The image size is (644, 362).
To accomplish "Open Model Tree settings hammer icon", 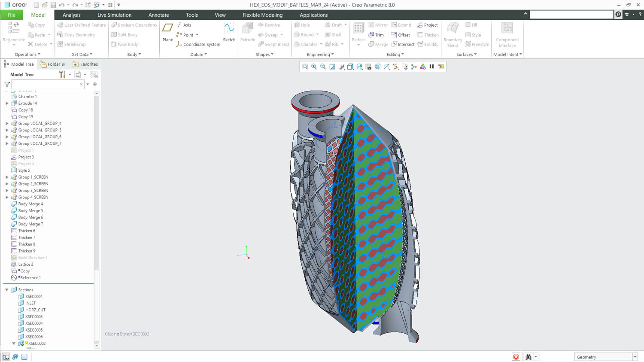I will pos(62,75).
